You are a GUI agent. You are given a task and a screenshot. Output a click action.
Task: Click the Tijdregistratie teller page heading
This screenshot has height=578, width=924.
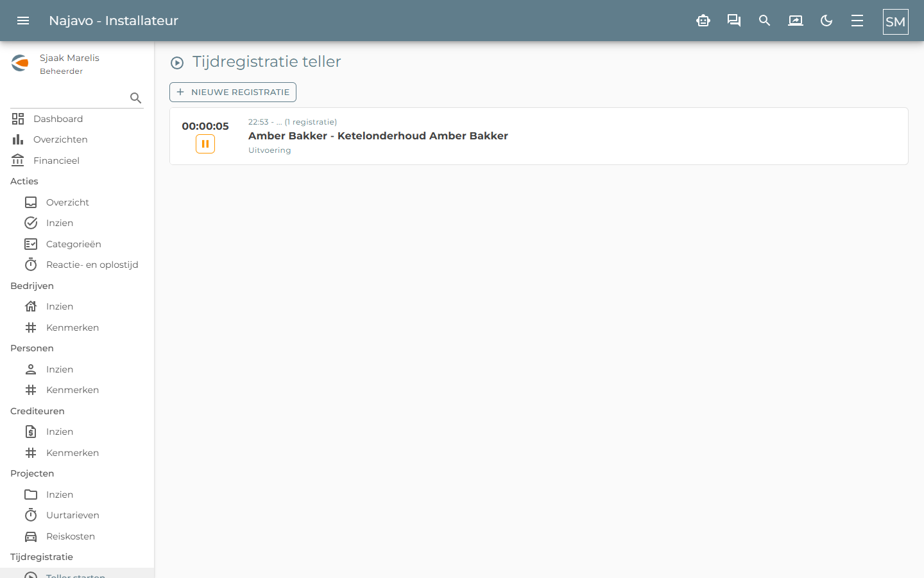(267, 62)
